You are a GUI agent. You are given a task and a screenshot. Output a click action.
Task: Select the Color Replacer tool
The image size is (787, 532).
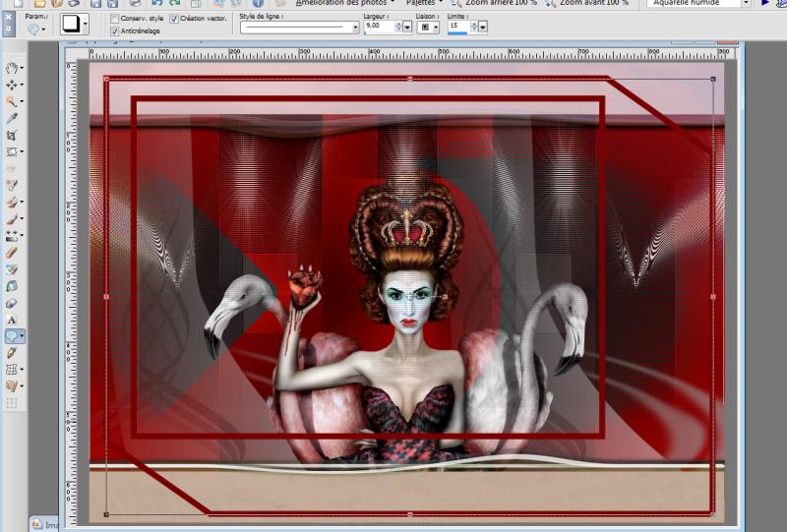pyautogui.click(x=12, y=269)
